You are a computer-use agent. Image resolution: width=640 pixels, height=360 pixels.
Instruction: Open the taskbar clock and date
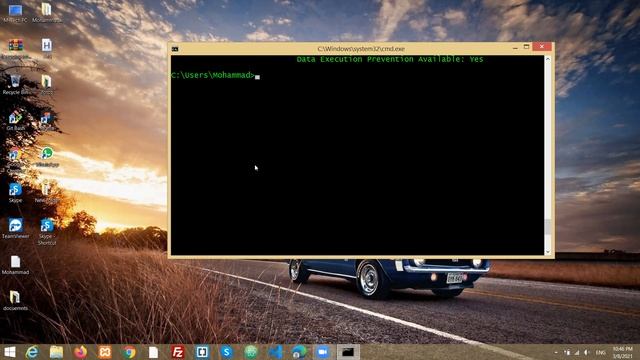pos(622,352)
